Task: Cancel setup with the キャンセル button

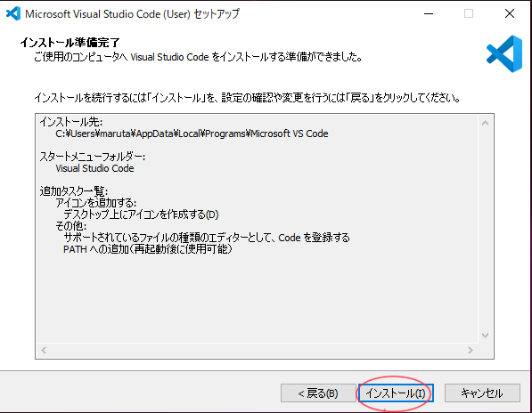Action: pos(482,393)
